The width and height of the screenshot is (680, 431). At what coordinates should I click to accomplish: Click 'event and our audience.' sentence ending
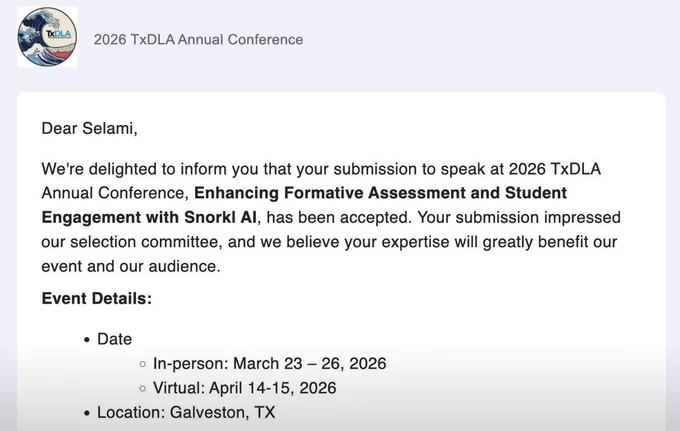(x=131, y=266)
